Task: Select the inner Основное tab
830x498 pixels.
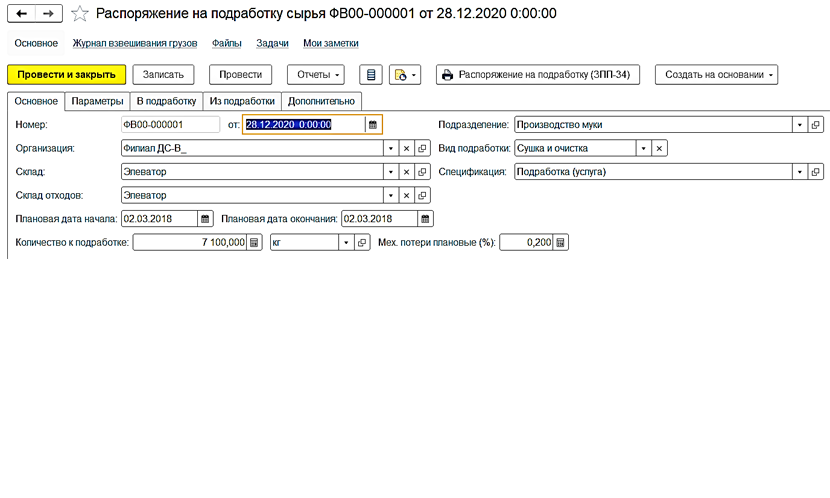Action: (36, 101)
